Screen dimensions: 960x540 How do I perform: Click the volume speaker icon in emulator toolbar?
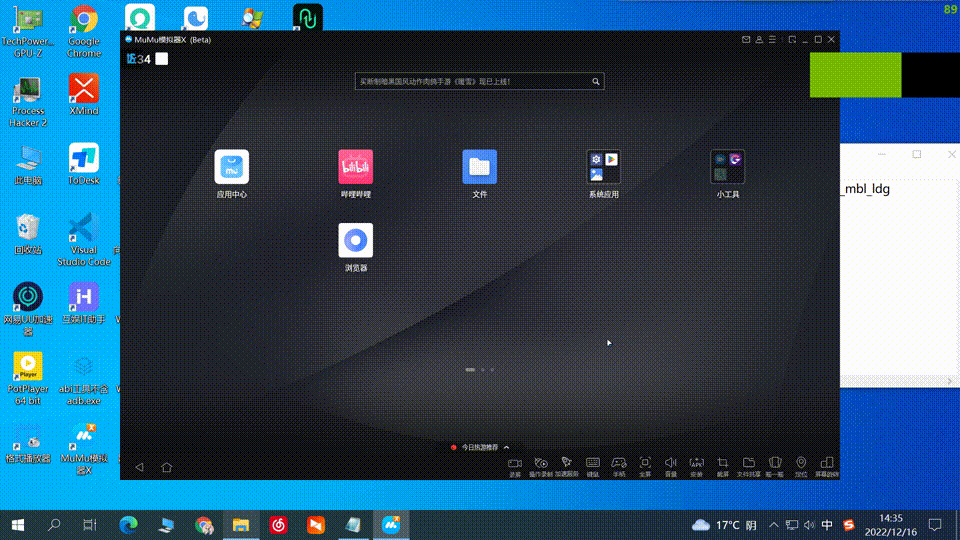point(671,463)
